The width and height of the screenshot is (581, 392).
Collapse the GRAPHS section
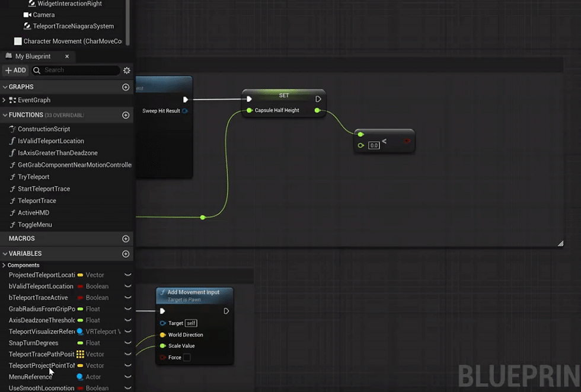point(5,87)
